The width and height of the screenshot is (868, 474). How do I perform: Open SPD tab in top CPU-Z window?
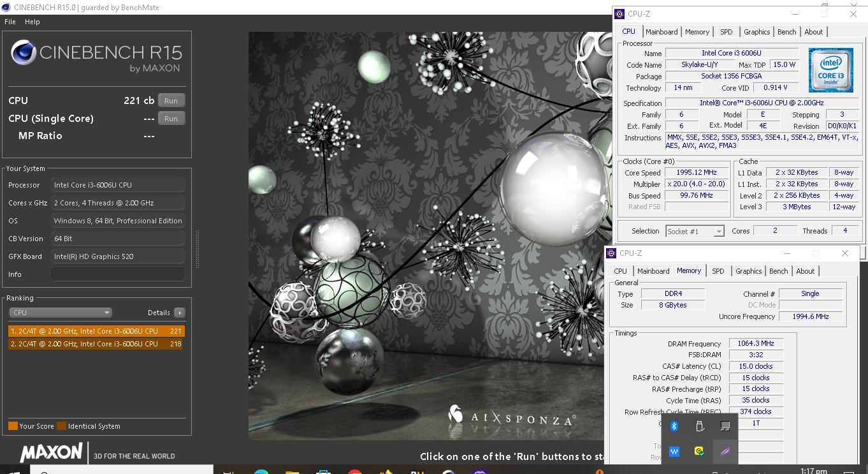coord(727,32)
